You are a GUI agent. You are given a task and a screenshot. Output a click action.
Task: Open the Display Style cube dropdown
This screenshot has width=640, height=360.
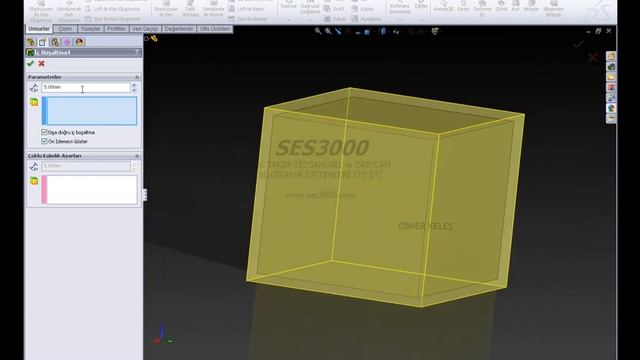(x=382, y=31)
